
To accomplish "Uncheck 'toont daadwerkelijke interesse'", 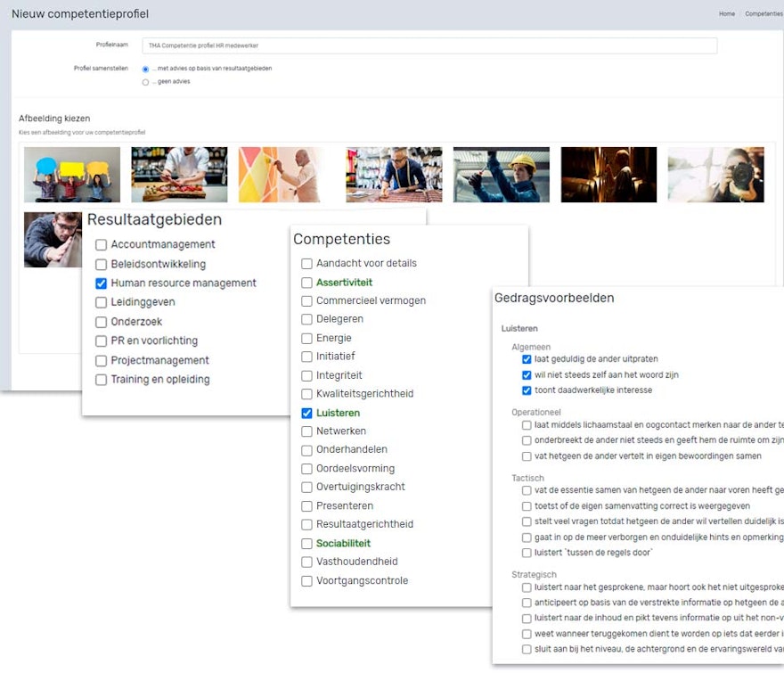I will (x=527, y=390).
